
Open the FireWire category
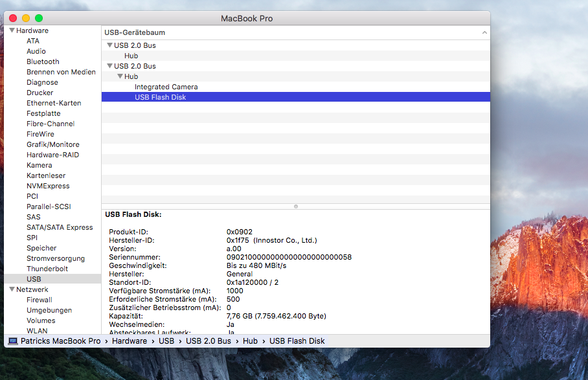tap(40, 134)
